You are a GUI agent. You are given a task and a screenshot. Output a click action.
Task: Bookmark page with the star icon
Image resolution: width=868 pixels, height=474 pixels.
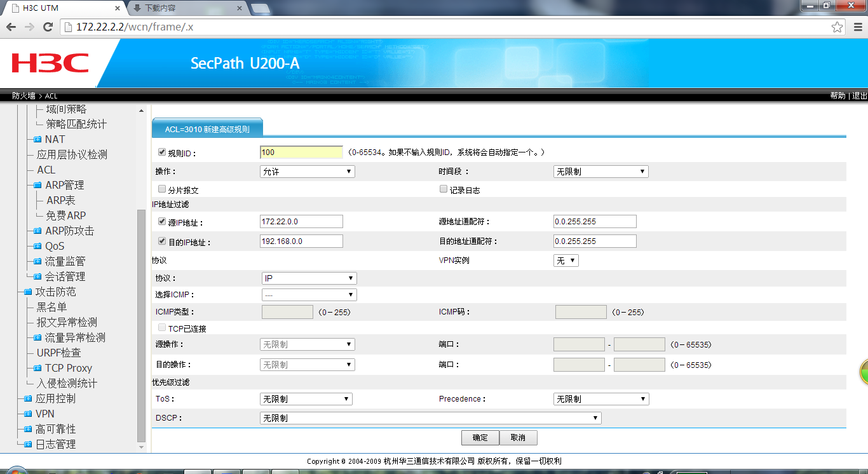coord(837,27)
